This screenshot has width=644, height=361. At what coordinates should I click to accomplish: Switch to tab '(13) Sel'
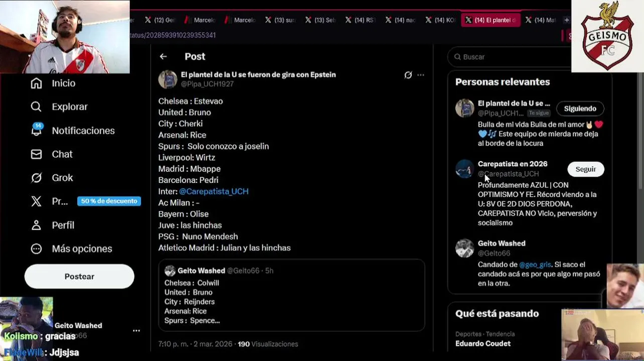click(x=320, y=20)
